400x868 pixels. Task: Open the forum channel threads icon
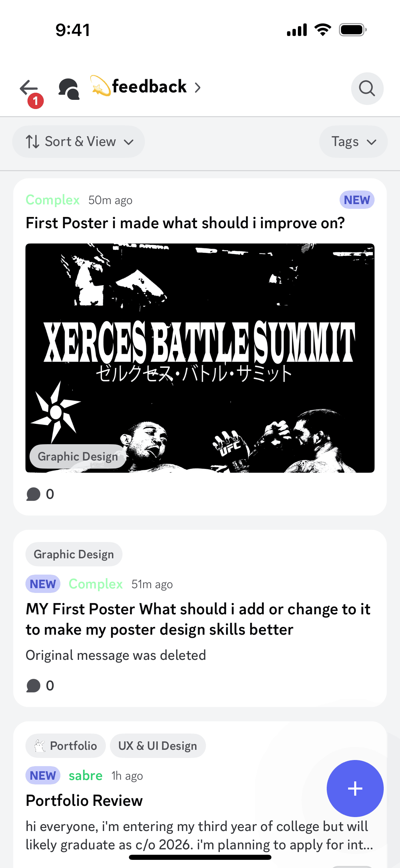69,89
